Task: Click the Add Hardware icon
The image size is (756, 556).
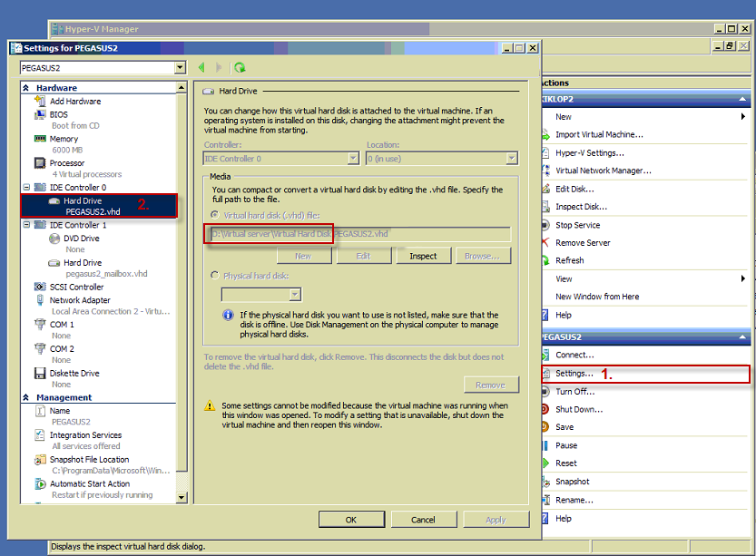Action: [x=40, y=102]
